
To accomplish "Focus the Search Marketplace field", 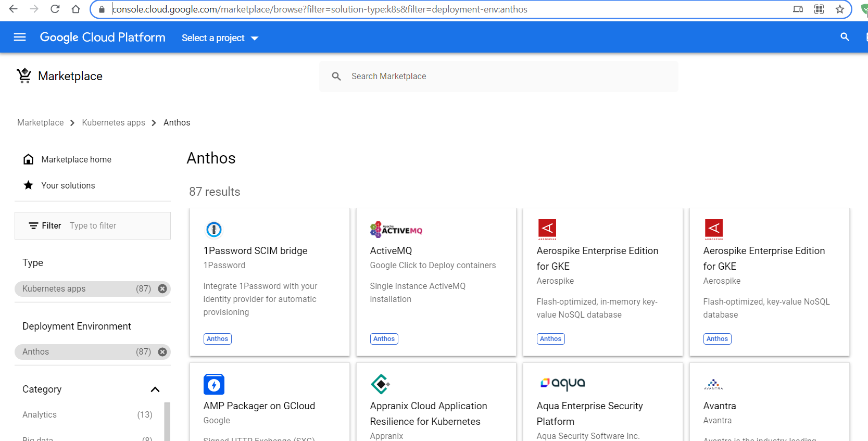I will pos(499,77).
